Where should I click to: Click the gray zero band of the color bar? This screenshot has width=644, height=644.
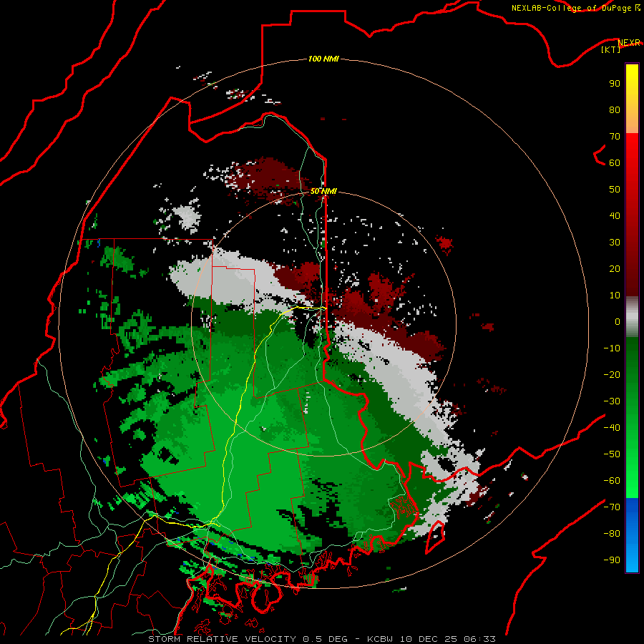(632, 317)
